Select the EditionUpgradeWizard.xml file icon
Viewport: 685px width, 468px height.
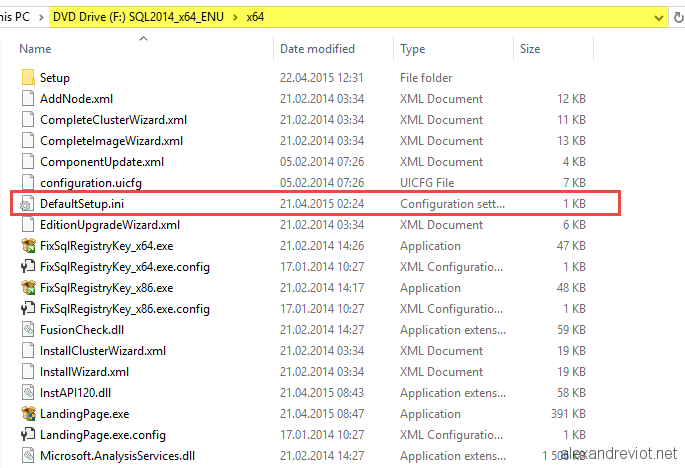tap(28, 224)
